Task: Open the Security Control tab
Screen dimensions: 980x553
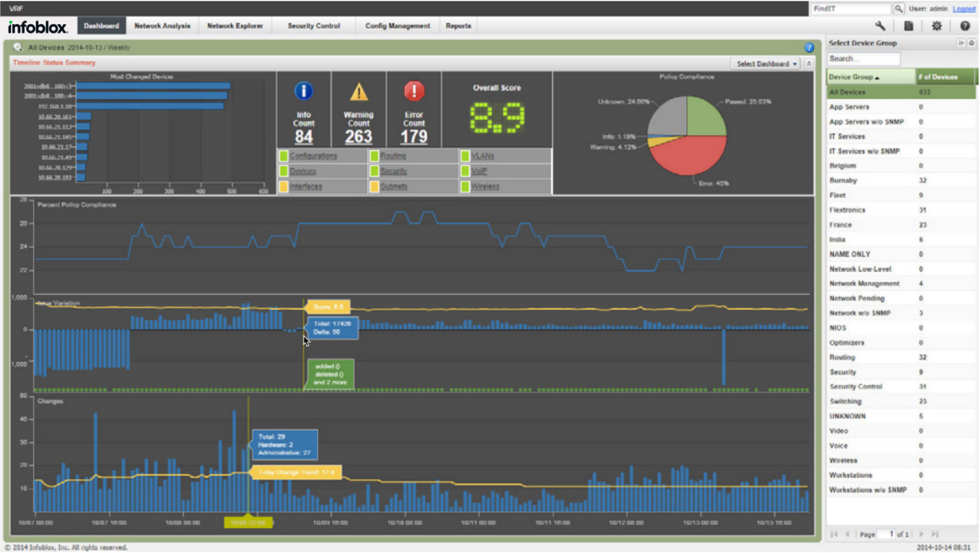Action: coord(313,26)
